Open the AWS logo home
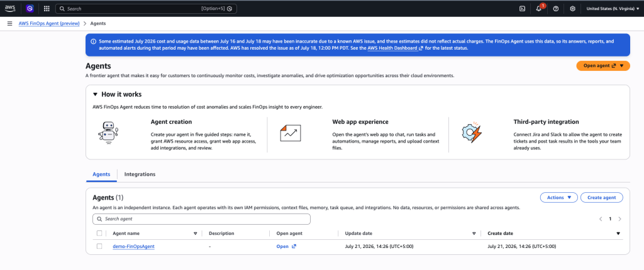The image size is (644, 270). (x=10, y=8)
